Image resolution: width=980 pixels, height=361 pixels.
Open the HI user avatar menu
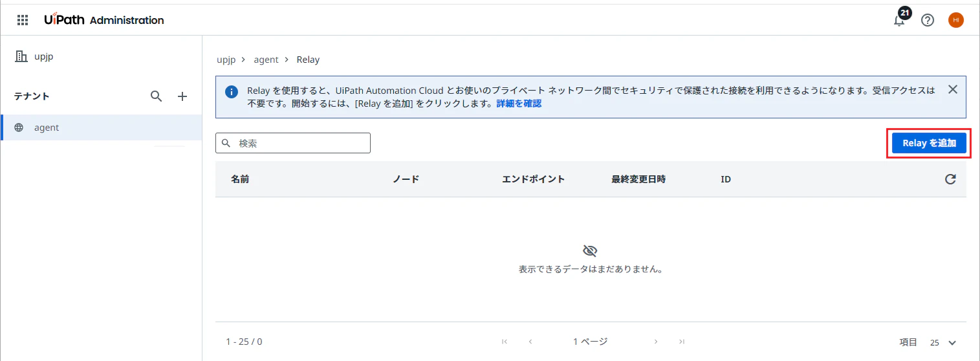point(956,20)
